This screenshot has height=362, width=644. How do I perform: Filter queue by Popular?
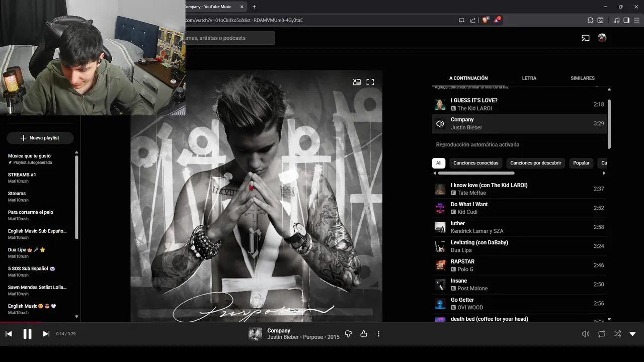581,163
